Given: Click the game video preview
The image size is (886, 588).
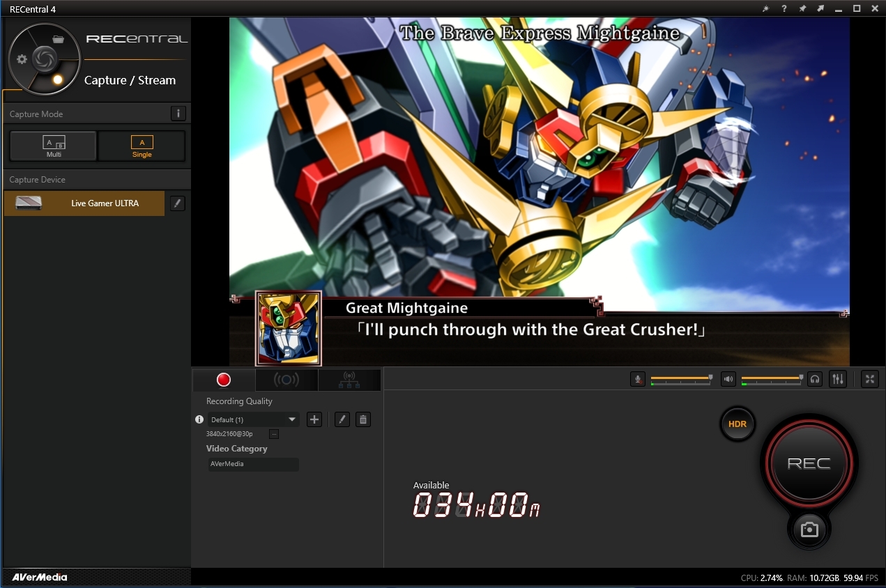Looking at the screenshot, I should pyautogui.click(x=540, y=192).
